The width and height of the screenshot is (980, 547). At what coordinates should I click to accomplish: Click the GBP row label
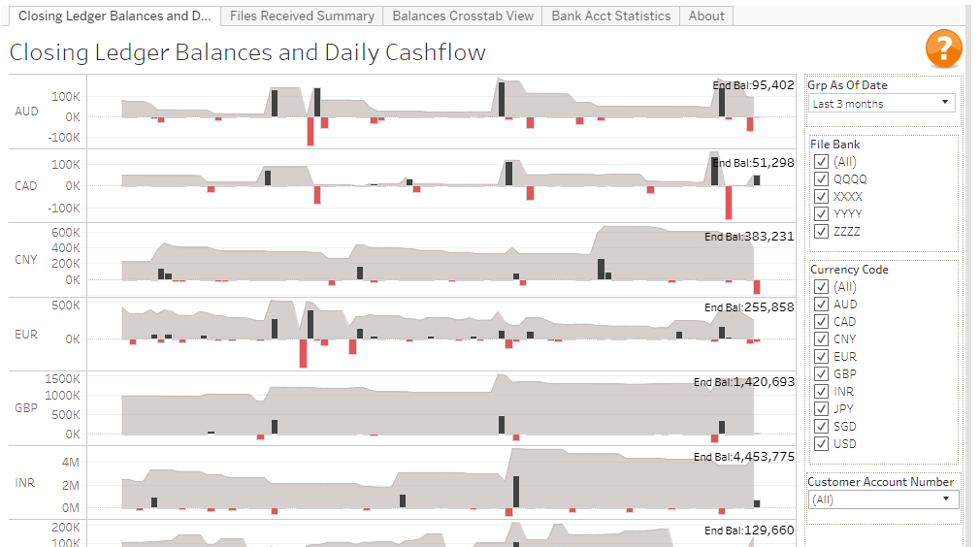[x=26, y=408]
